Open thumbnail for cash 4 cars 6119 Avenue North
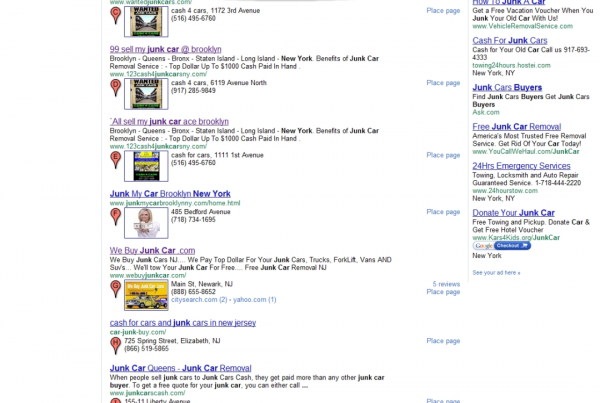 pyautogui.click(x=146, y=94)
